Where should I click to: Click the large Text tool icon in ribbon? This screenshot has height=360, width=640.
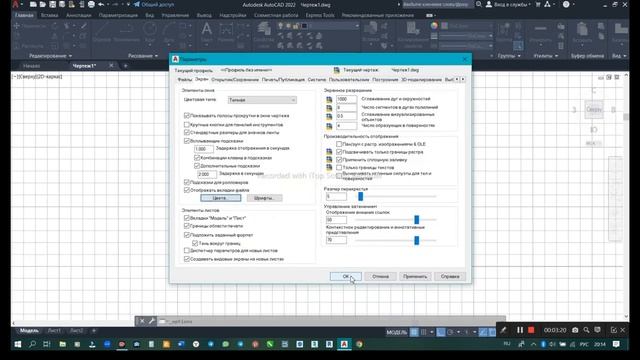207,29
